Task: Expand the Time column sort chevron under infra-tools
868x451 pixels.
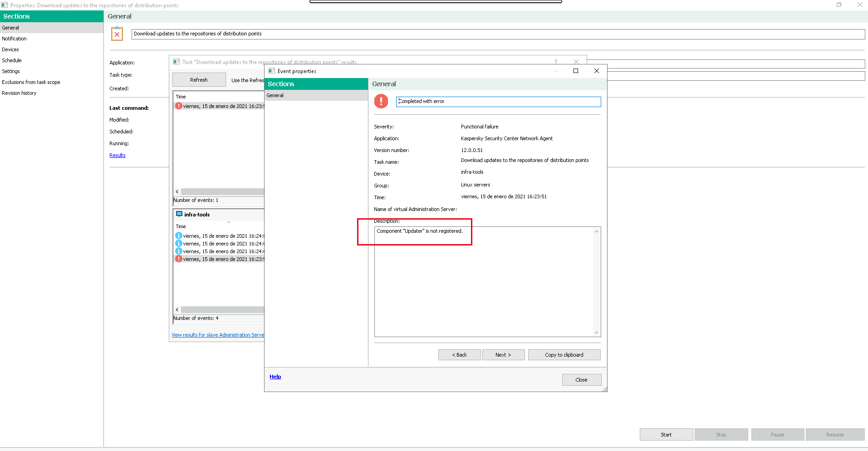Action: 229,222
